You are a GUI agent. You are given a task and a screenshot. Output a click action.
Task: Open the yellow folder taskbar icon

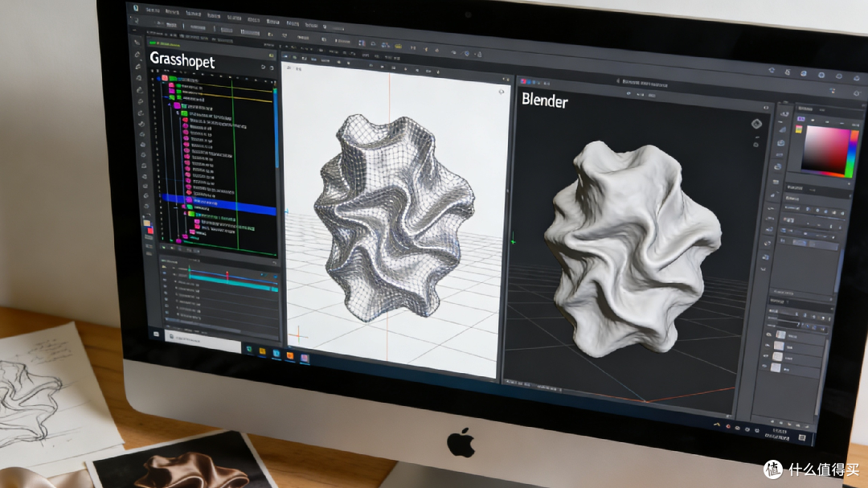262,352
